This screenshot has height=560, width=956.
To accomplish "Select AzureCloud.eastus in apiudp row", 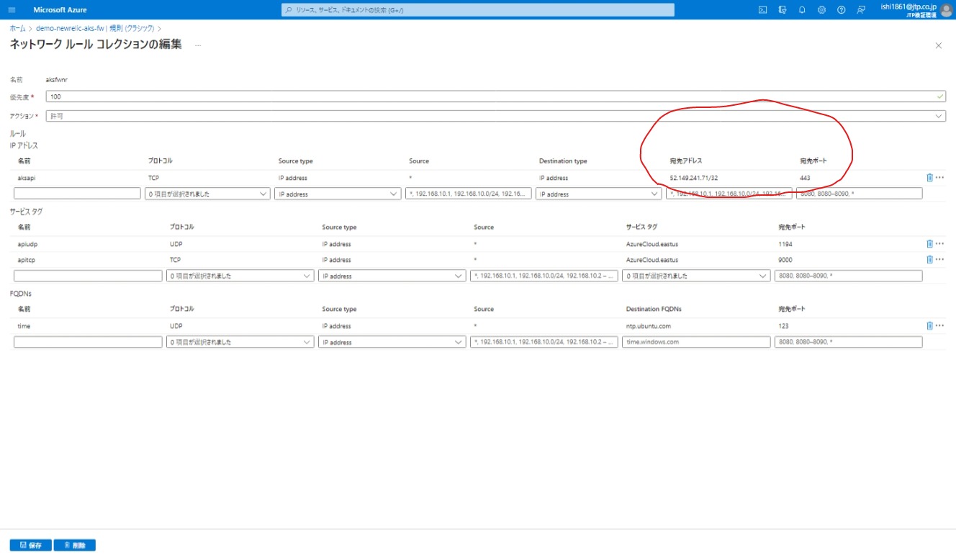I will tap(652, 244).
